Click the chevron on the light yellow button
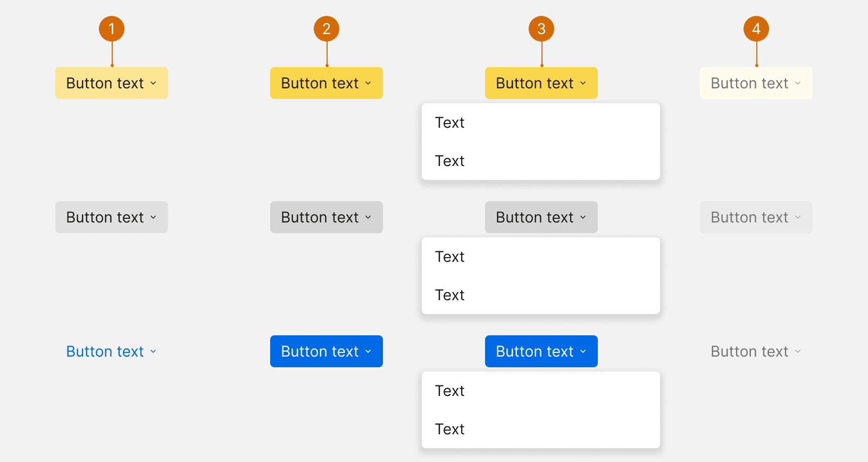Screen dimensions: 868x462 [x=153, y=83]
